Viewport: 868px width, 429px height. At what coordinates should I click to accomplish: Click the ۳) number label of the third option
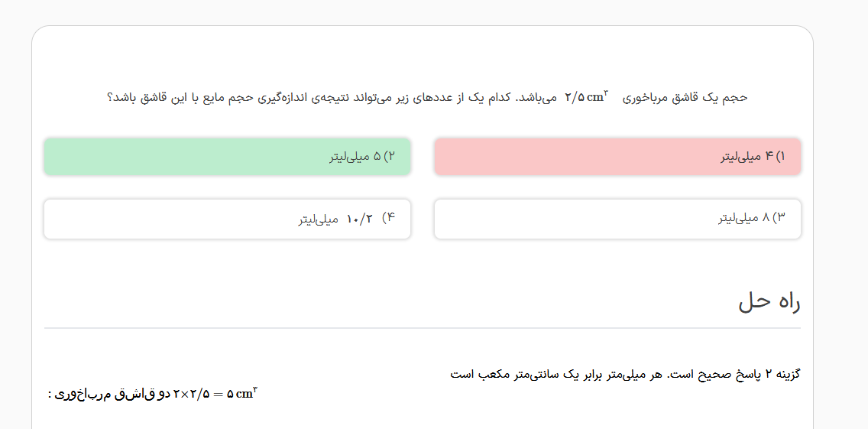tap(779, 219)
